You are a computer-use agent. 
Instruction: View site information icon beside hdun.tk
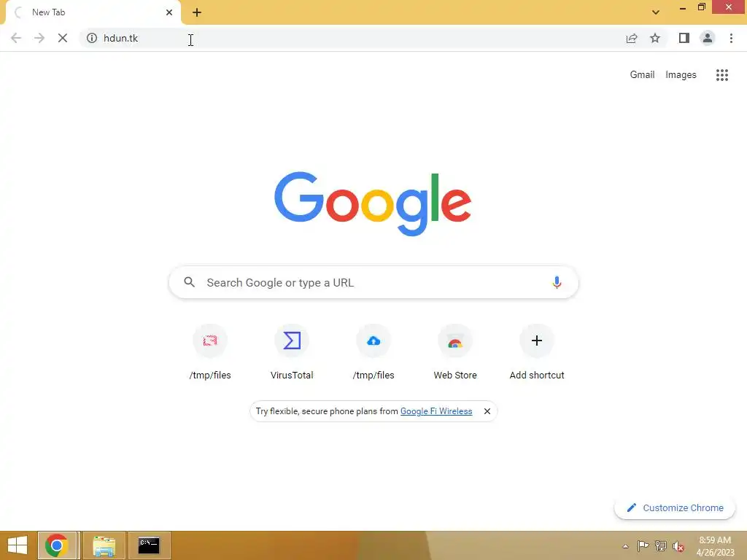coord(92,38)
